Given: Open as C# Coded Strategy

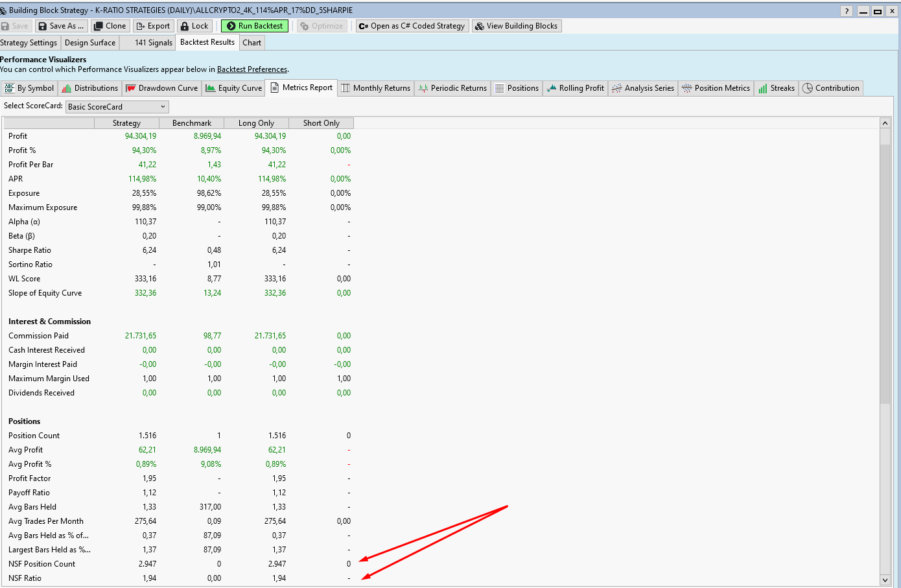Looking at the screenshot, I should (412, 26).
